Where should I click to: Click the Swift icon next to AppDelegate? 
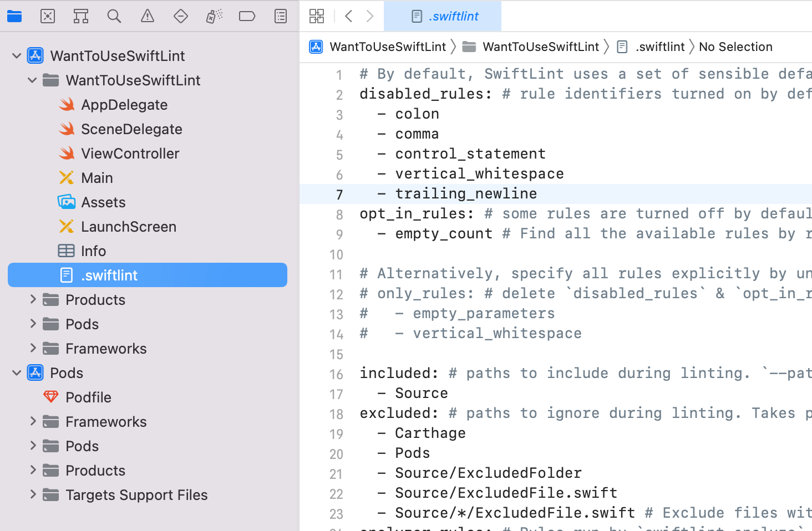[67, 104]
